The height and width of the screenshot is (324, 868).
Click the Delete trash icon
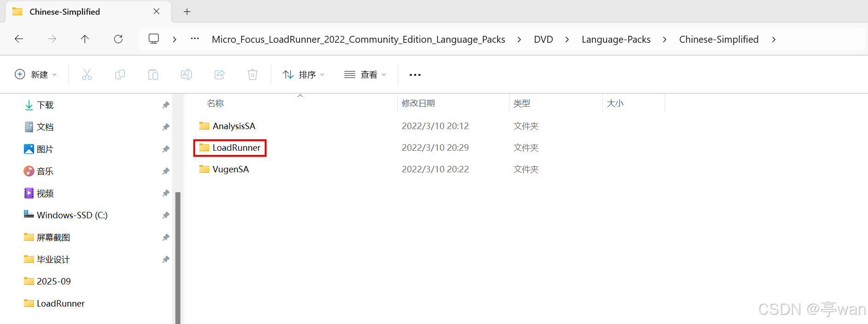point(253,74)
